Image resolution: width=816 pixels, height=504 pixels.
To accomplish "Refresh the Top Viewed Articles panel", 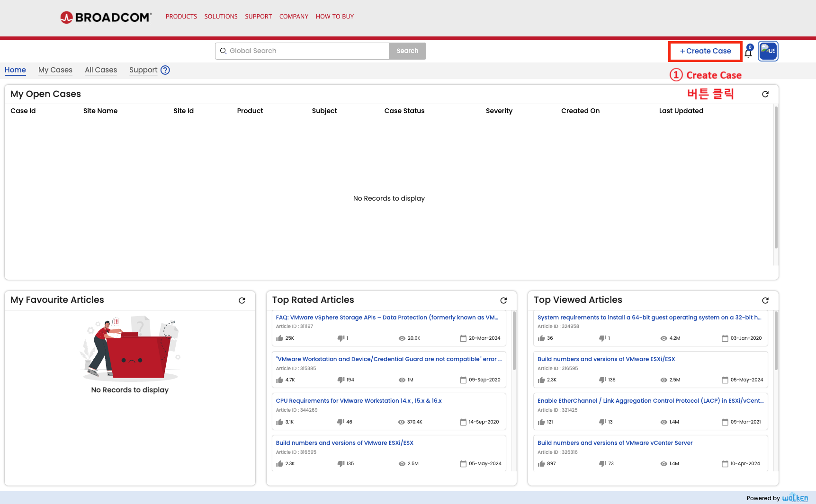I will [765, 301].
